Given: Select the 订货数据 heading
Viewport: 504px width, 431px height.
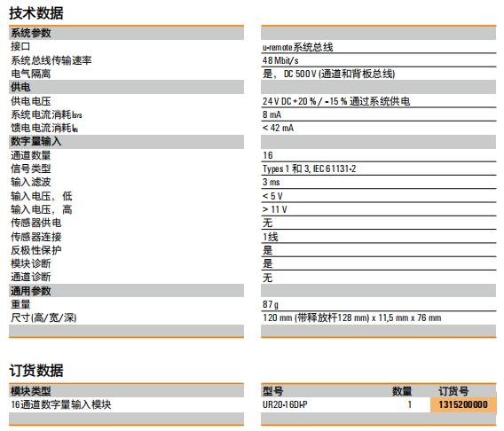Looking at the screenshot, I should [36, 371].
